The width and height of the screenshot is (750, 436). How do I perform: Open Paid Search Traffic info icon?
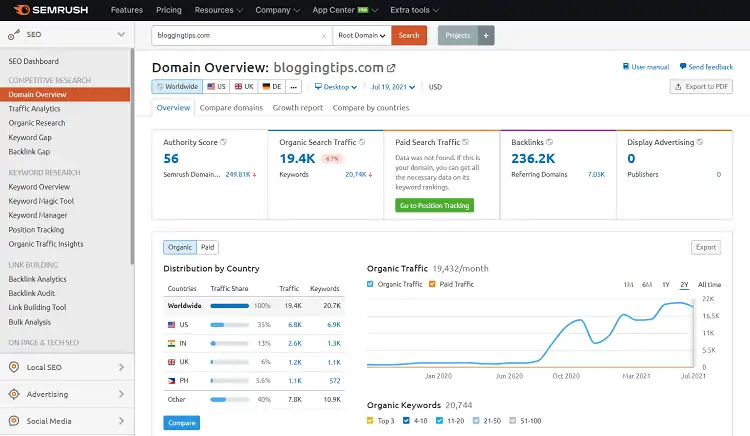point(465,142)
